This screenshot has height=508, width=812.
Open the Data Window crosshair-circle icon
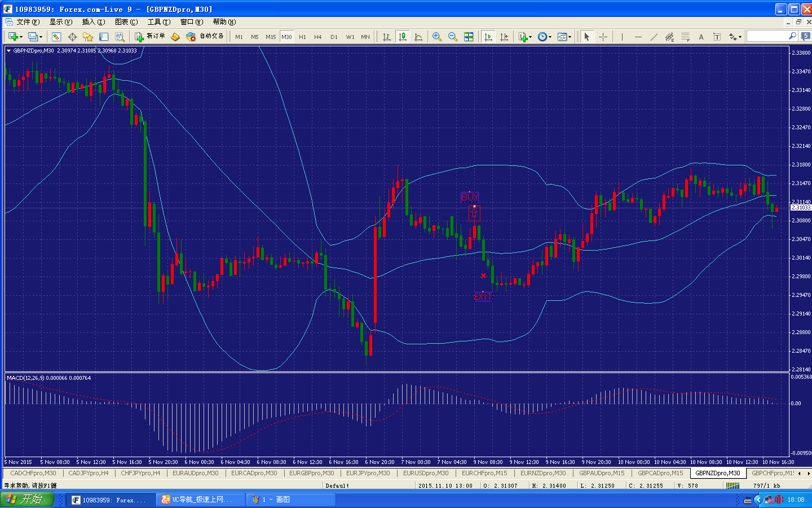pos(72,37)
